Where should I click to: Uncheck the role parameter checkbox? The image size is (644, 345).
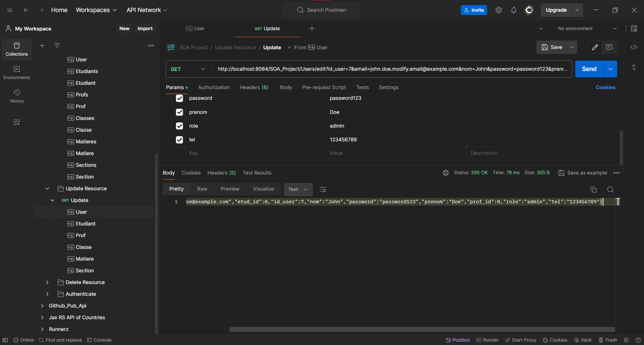pyautogui.click(x=179, y=126)
